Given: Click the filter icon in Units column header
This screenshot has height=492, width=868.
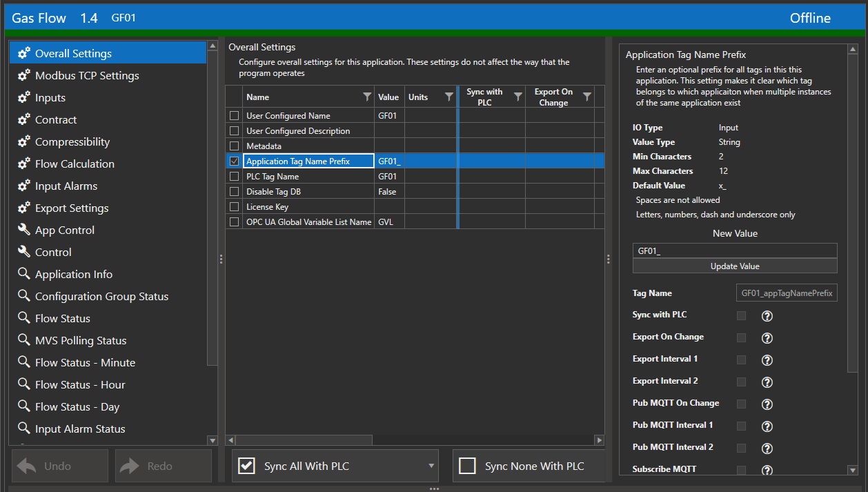Looking at the screenshot, I should pos(448,97).
